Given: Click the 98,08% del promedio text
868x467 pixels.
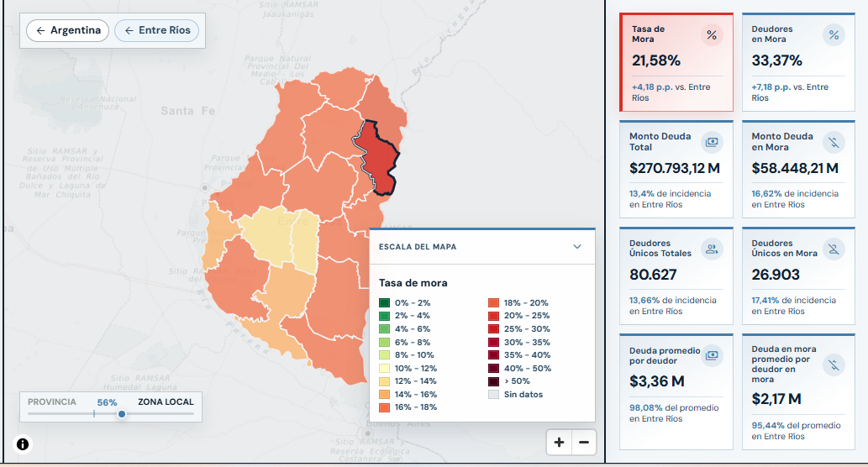Looking at the screenshot, I should click(x=674, y=413).
